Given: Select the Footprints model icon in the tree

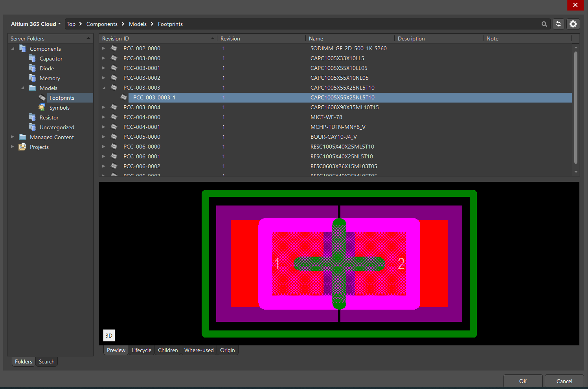Looking at the screenshot, I should 42,97.
